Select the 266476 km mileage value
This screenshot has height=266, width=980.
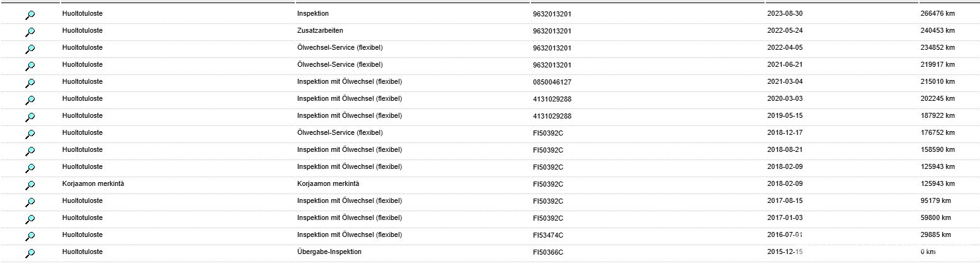pyautogui.click(x=937, y=13)
